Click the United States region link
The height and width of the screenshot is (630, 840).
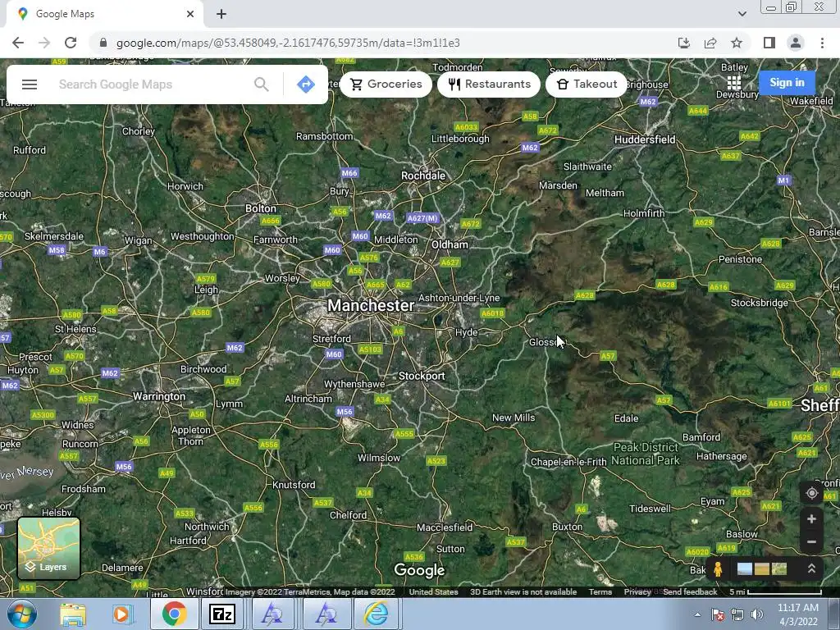(433, 592)
